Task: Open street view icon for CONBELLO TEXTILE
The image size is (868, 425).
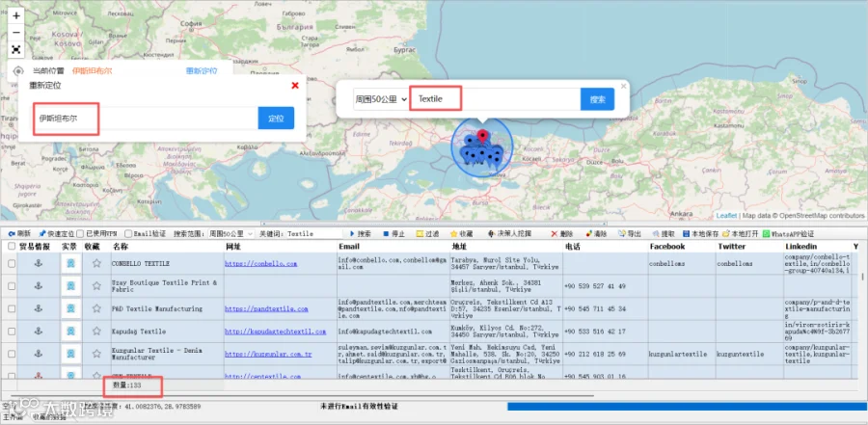Action: (x=70, y=263)
